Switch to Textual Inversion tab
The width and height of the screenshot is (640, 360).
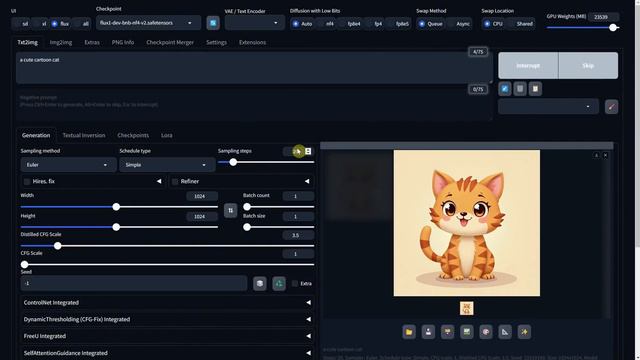click(x=84, y=136)
